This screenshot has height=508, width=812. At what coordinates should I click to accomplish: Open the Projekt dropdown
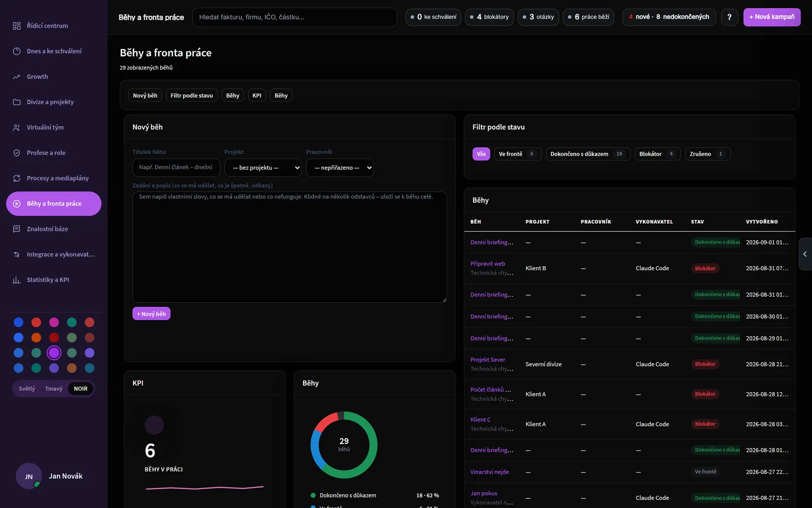pos(263,168)
